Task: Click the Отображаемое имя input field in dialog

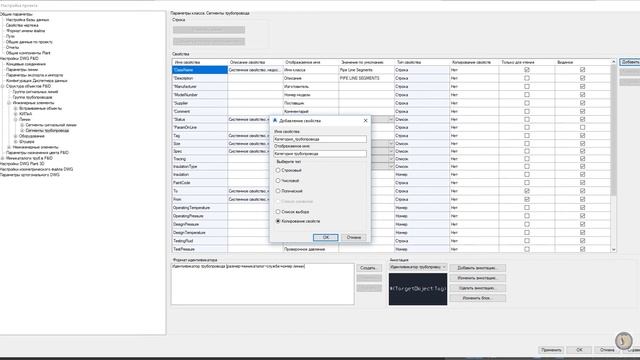Action: (x=320, y=153)
